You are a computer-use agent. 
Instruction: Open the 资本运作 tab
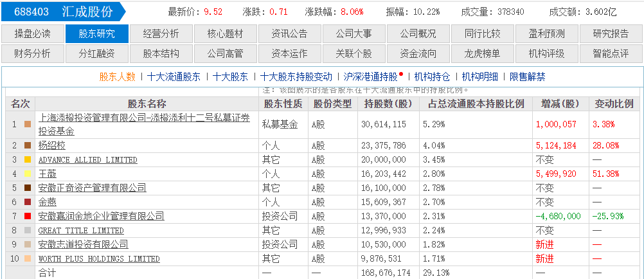(x=290, y=54)
